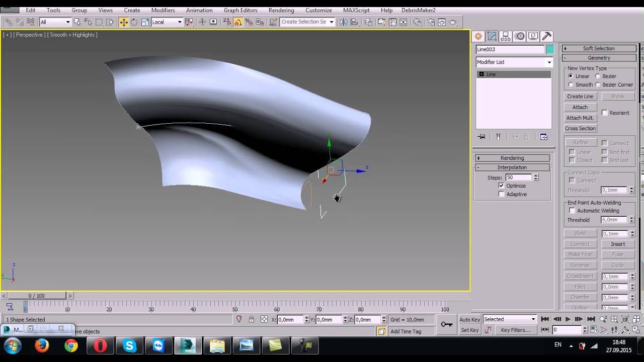Click the Line003 object color swatch
644x362 pixels.
[550, 49]
